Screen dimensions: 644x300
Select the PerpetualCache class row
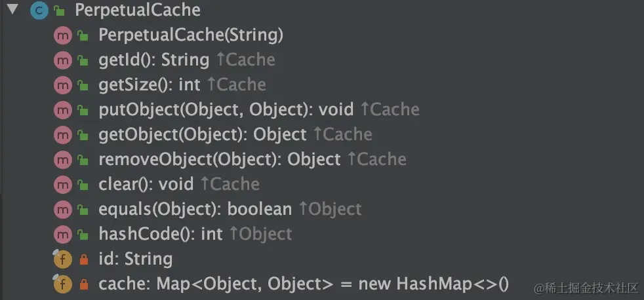(138, 10)
